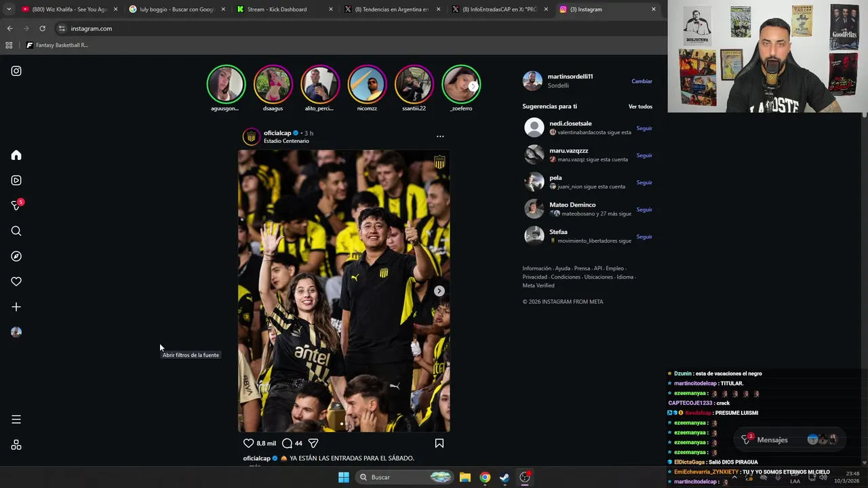Close the Instagram browser tab
The height and width of the screenshot is (488, 868).
click(x=654, y=9)
